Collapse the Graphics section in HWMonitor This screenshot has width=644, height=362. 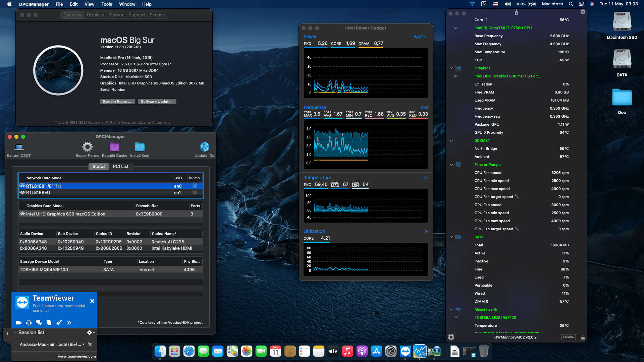click(x=451, y=68)
